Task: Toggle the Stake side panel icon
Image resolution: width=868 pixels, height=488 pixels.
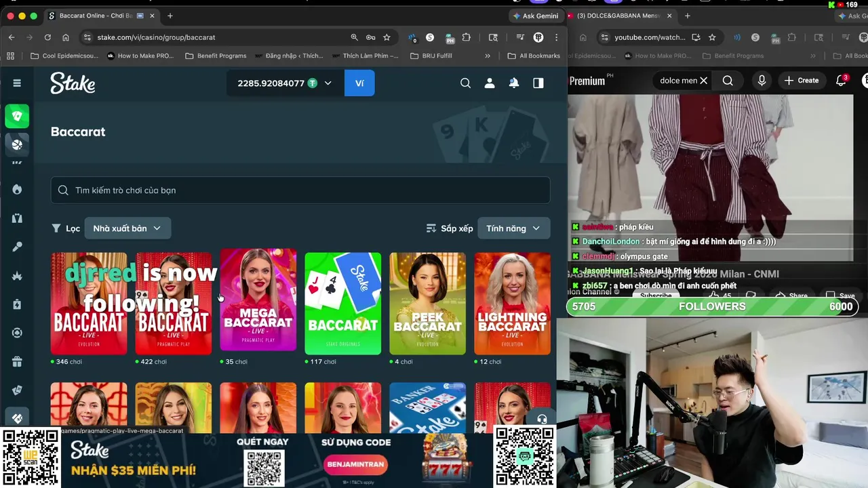Action: click(538, 83)
